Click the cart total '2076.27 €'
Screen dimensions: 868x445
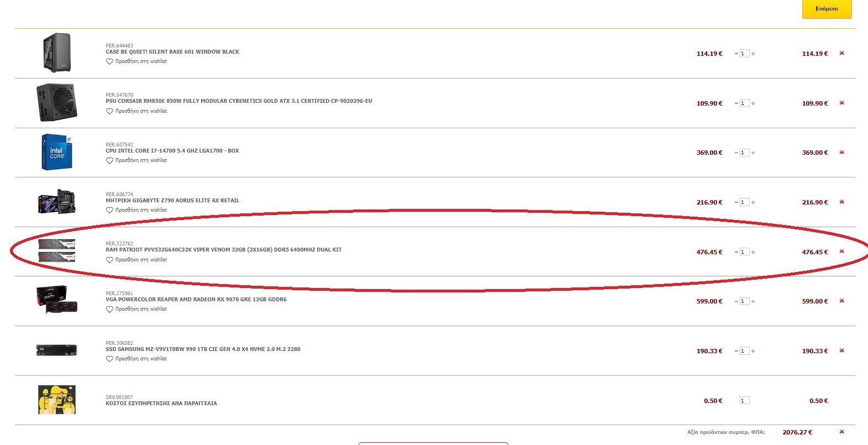click(x=797, y=432)
